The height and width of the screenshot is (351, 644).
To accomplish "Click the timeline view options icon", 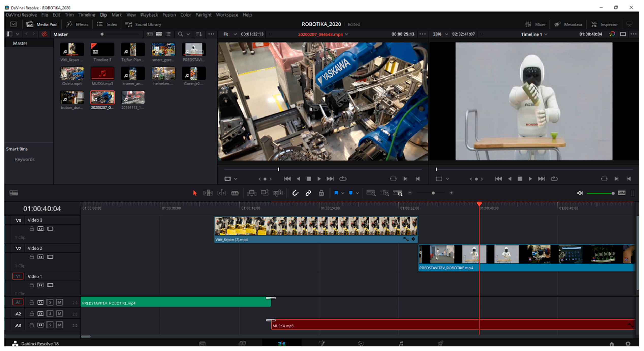I will coord(14,193).
